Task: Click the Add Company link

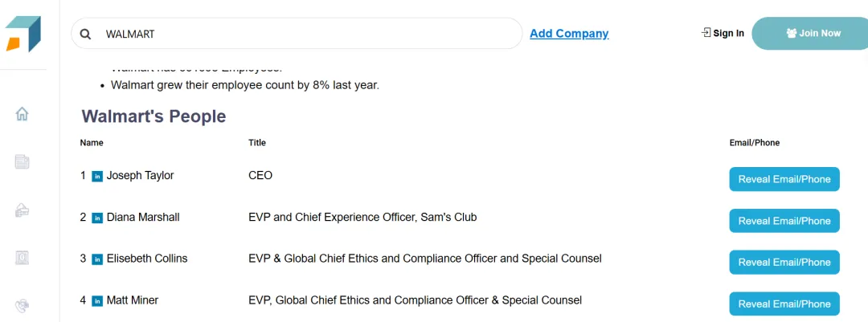Action: 569,34
